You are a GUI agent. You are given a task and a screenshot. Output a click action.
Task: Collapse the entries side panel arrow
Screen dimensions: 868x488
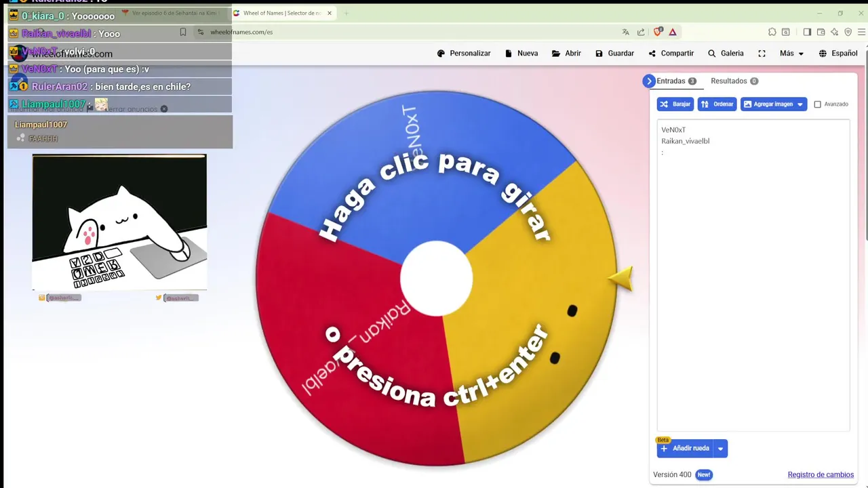click(x=649, y=81)
